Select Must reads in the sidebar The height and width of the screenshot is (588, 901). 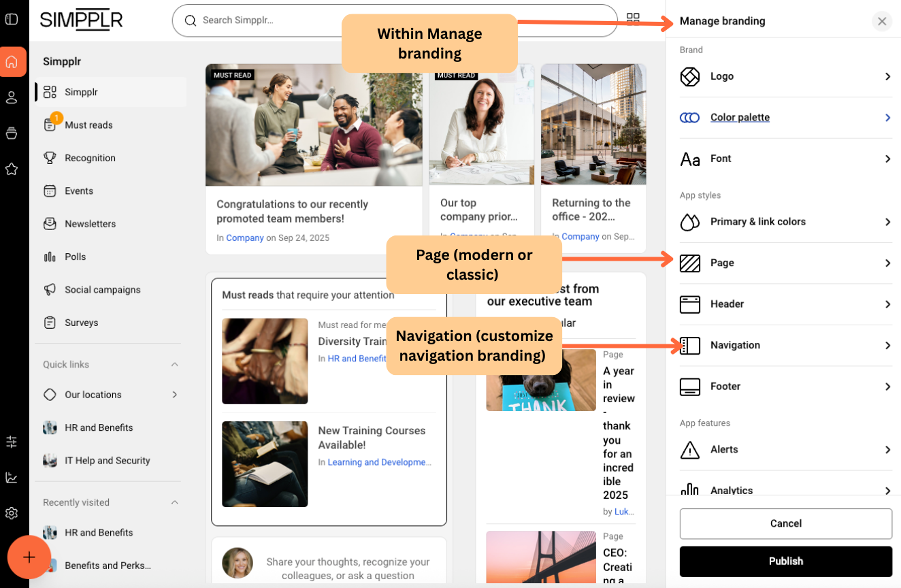(x=88, y=125)
